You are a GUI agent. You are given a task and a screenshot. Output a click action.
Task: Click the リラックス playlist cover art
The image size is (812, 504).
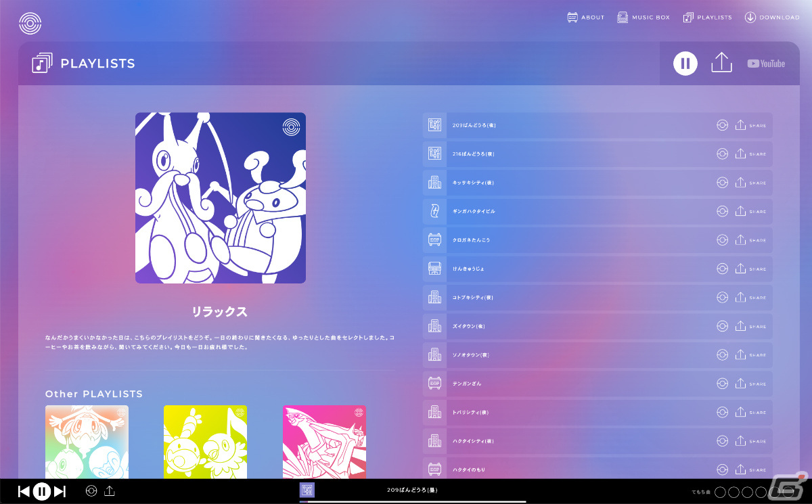pyautogui.click(x=221, y=198)
